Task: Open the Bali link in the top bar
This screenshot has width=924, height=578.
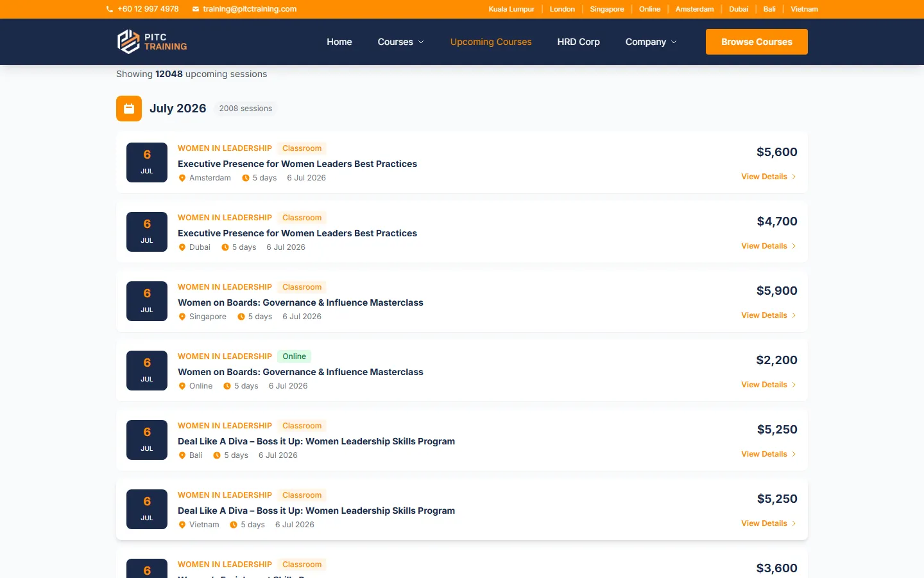Action: 769,9
